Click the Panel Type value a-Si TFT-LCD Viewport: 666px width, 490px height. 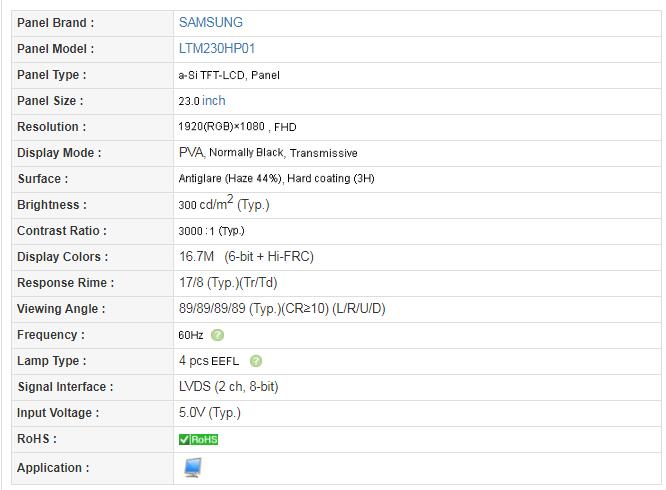[x=212, y=75]
